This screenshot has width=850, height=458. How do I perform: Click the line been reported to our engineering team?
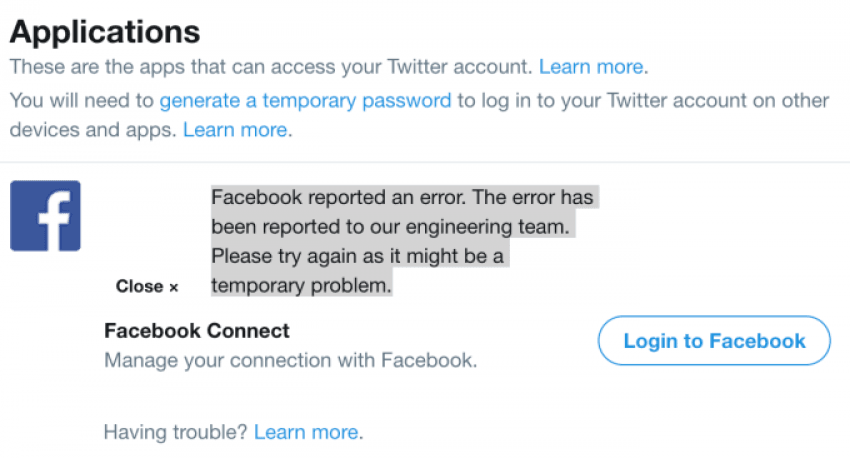click(x=390, y=227)
